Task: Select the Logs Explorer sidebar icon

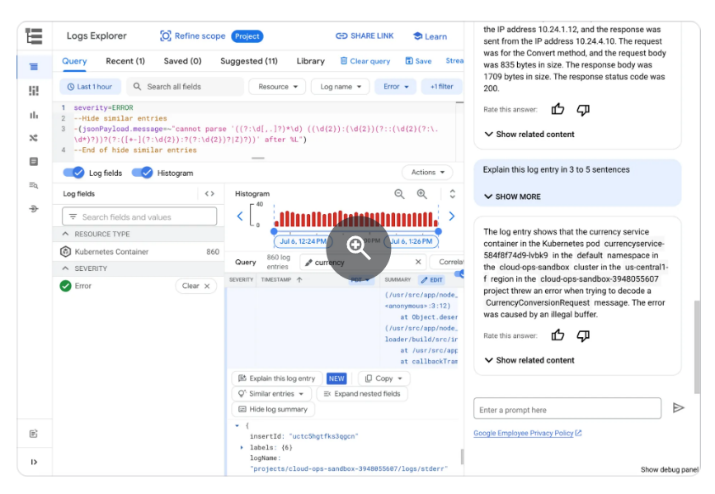Action: point(34,67)
